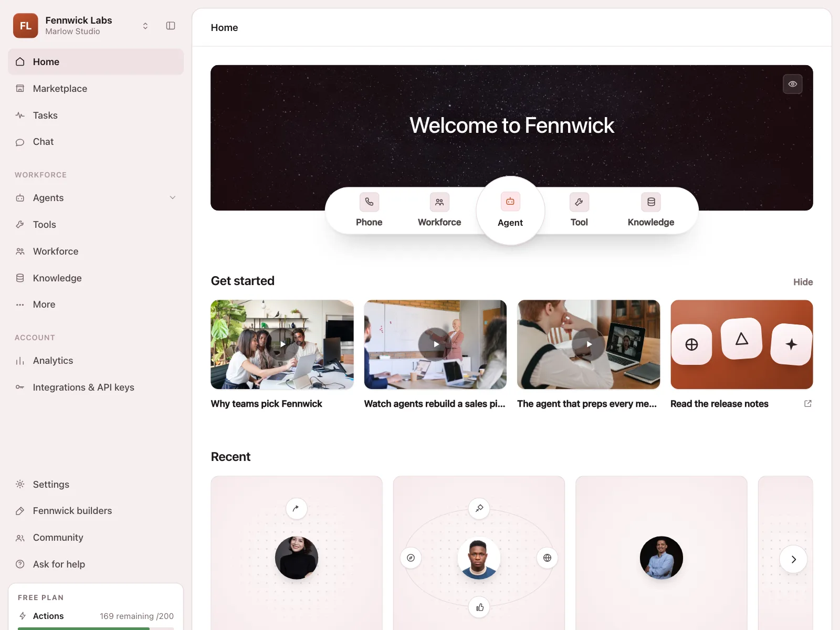
Task: Click the Phone icon in the banner
Action: (x=369, y=202)
